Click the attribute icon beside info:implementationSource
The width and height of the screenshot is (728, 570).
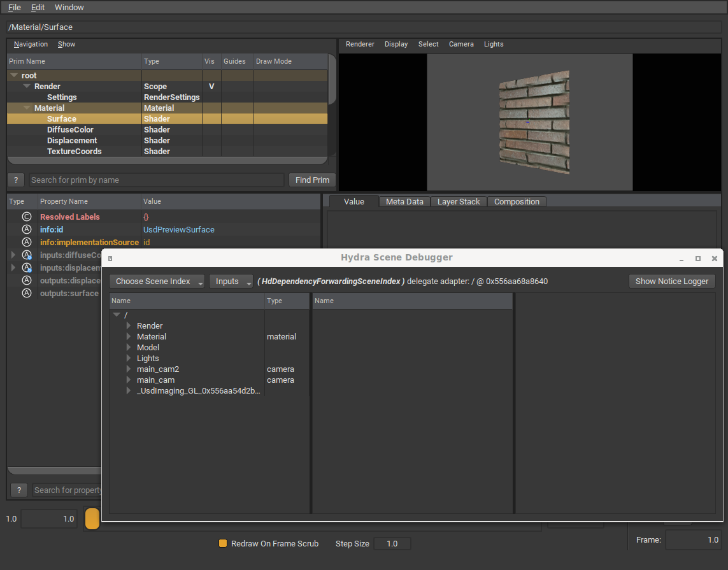pyautogui.click(x=27, y=242)
